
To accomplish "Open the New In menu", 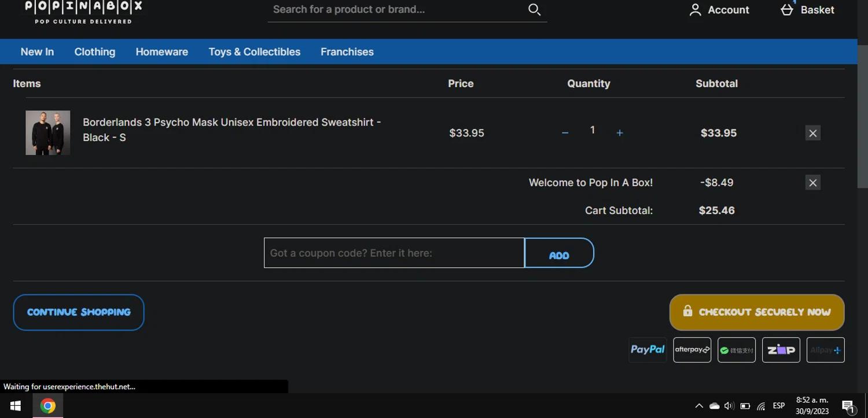I will [37, 51].
